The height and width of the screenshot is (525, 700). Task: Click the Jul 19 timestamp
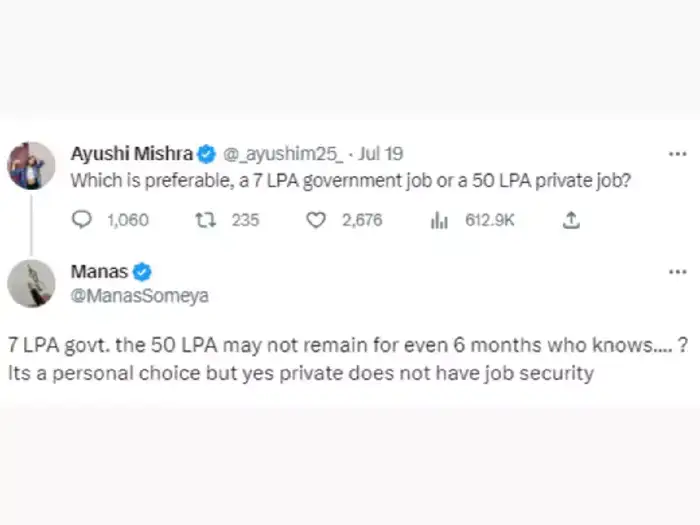click(381, 154)
